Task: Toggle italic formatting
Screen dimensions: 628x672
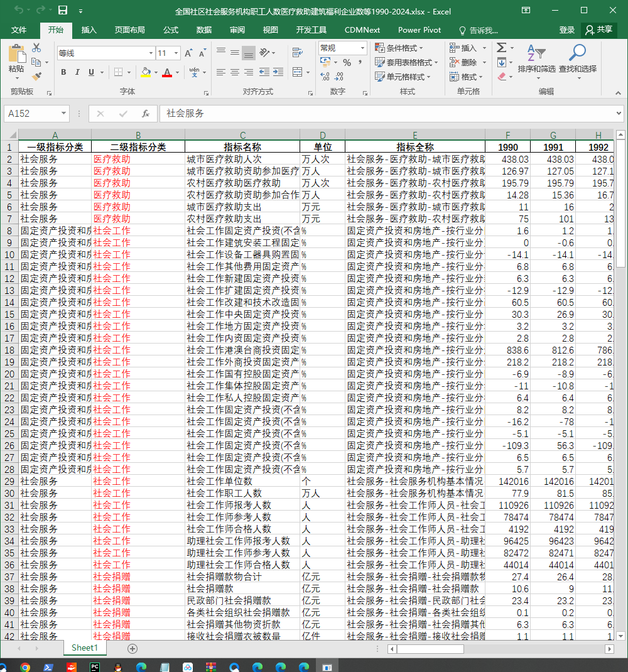Action: (77, 72)
